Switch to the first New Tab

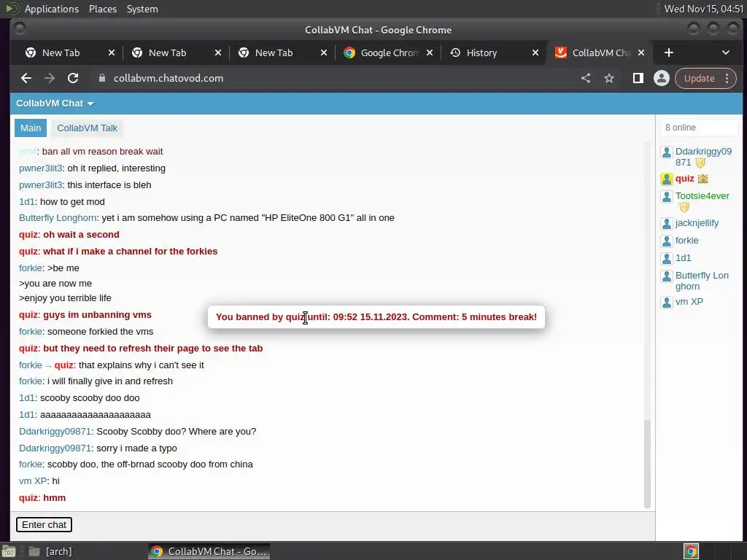61,52
